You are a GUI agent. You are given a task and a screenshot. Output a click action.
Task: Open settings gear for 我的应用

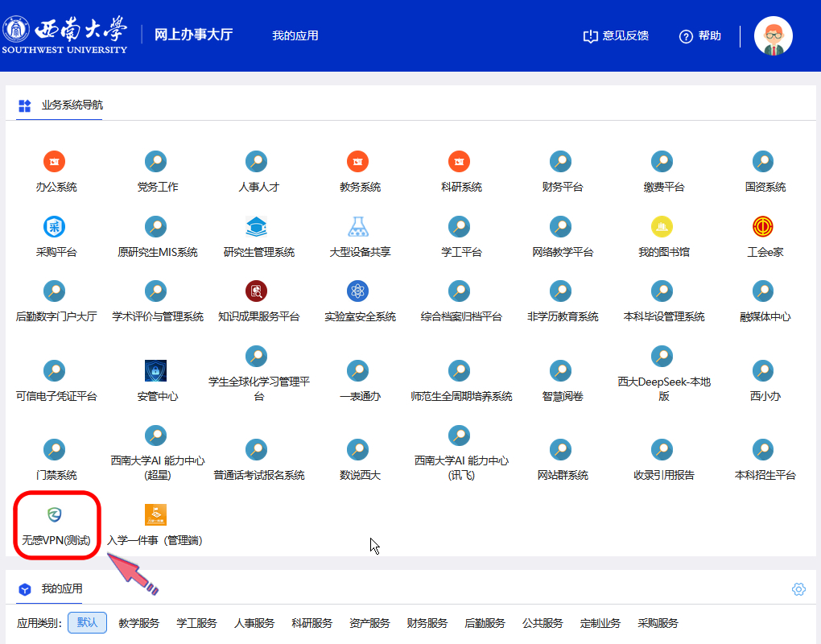(x=798, y=589)
